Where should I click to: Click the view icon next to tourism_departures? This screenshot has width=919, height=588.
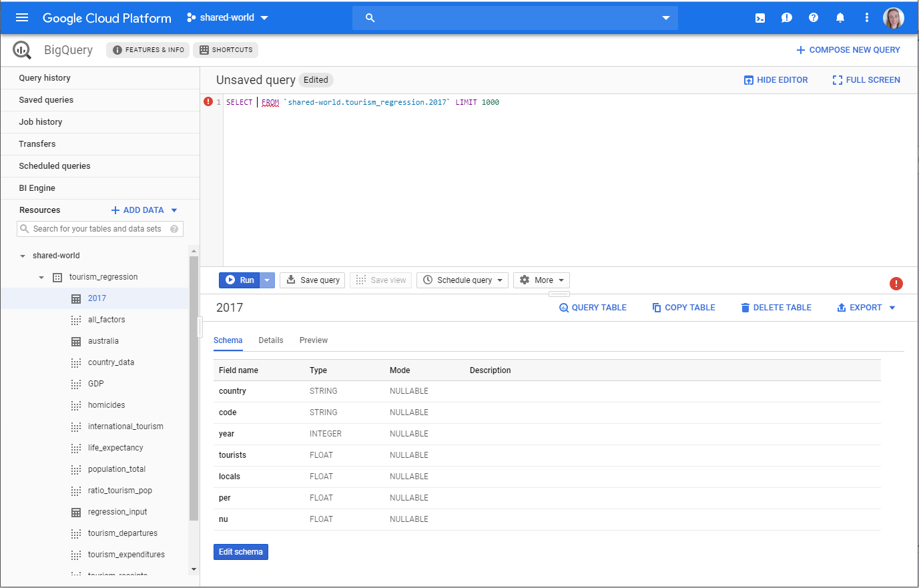(76, 533)
